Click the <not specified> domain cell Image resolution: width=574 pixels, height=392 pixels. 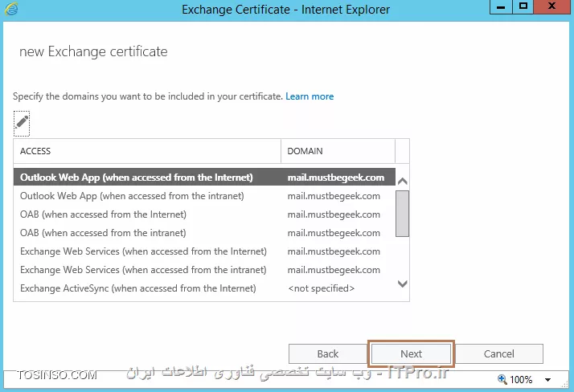pyautogui.click(x=321, y=288)
